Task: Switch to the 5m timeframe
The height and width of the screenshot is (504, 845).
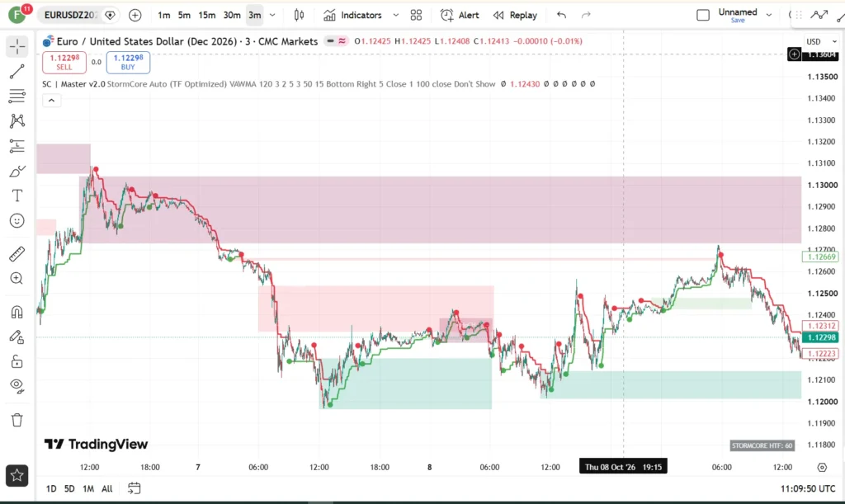Action: pos(184,15)
